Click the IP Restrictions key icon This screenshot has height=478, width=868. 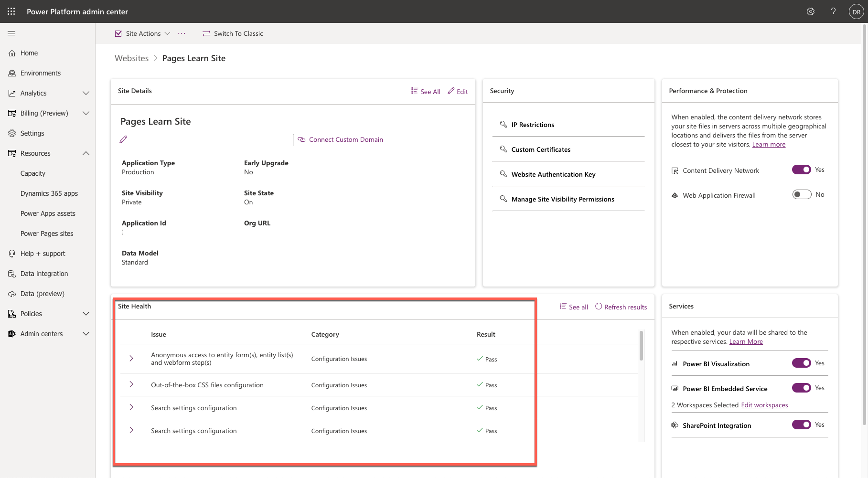tap(503, 124)
